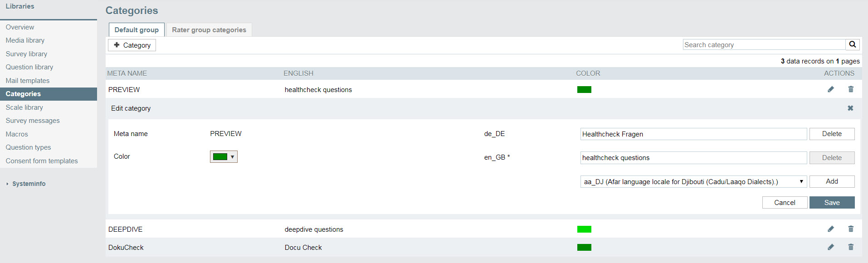The height and width of the screenshot is (263, 868).
Task: Click the trash icon for DokuCheck row
Action: click(851, 247)
